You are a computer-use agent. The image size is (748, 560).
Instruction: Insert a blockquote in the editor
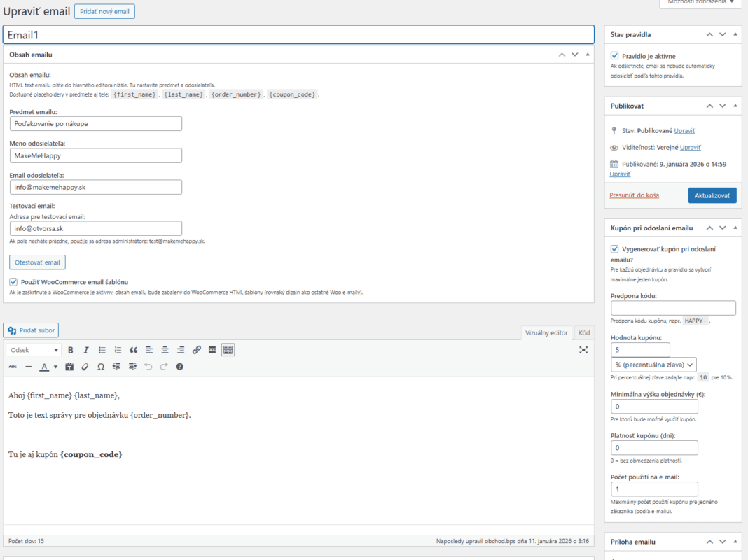coord(133,350)
